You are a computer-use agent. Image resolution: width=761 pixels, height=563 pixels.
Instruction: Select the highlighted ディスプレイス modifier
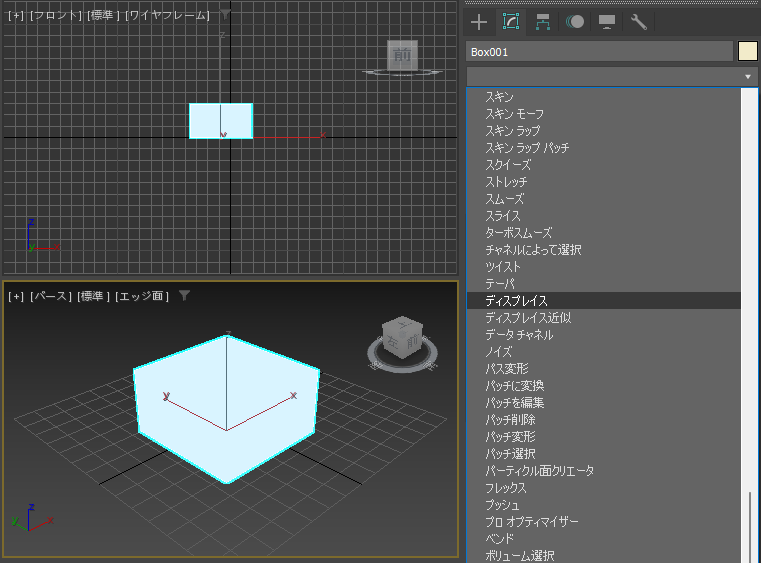604,301
